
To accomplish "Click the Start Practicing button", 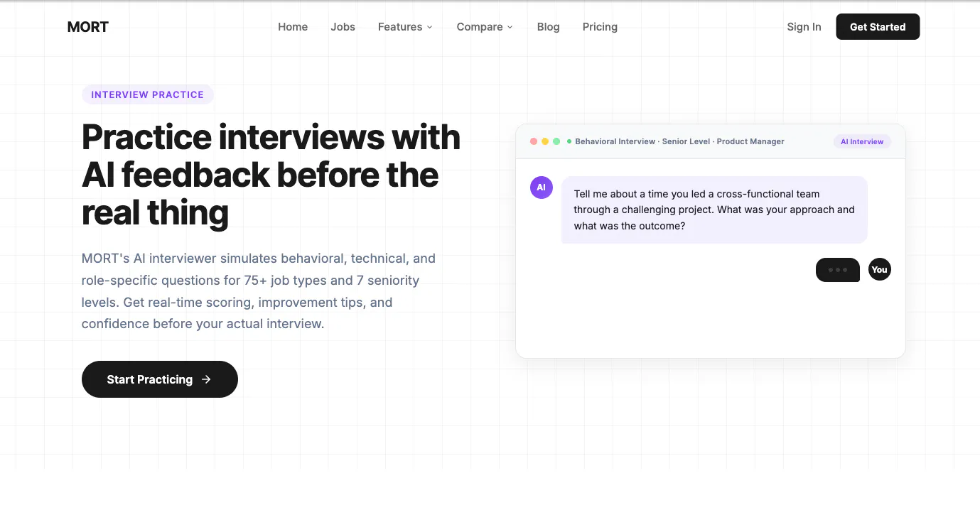I will [160, 379].
